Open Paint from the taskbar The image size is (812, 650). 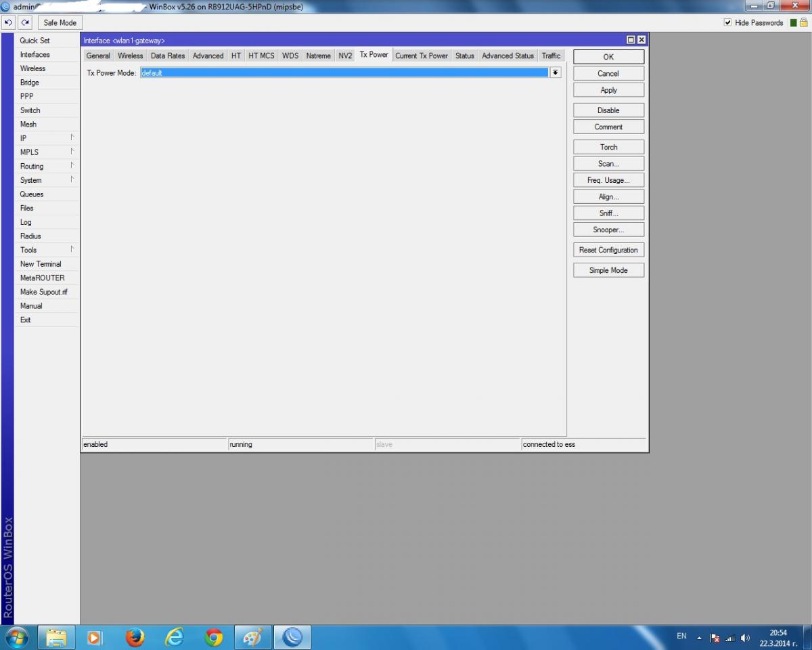click(252, 637)
